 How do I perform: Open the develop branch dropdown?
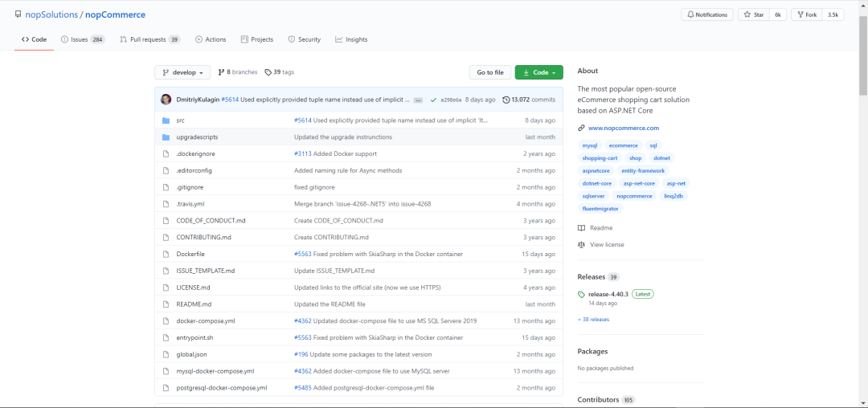pyautogui.click(x=182, y=72)
